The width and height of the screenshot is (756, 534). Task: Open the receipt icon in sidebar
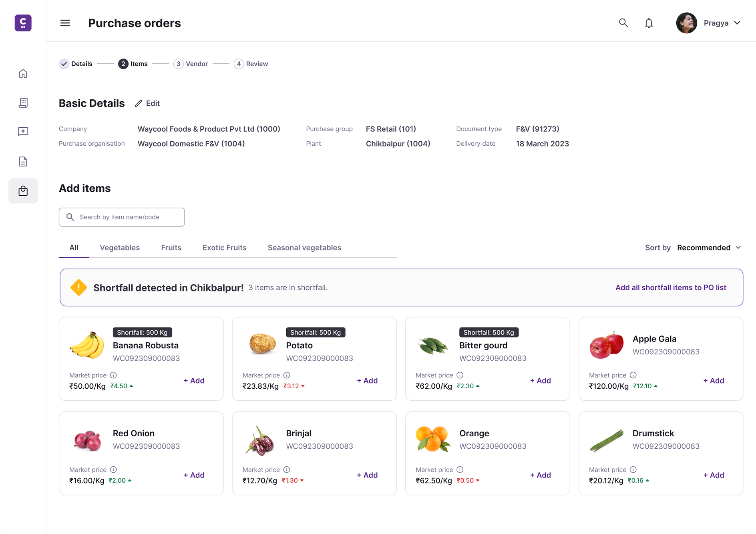click(23, 103)
